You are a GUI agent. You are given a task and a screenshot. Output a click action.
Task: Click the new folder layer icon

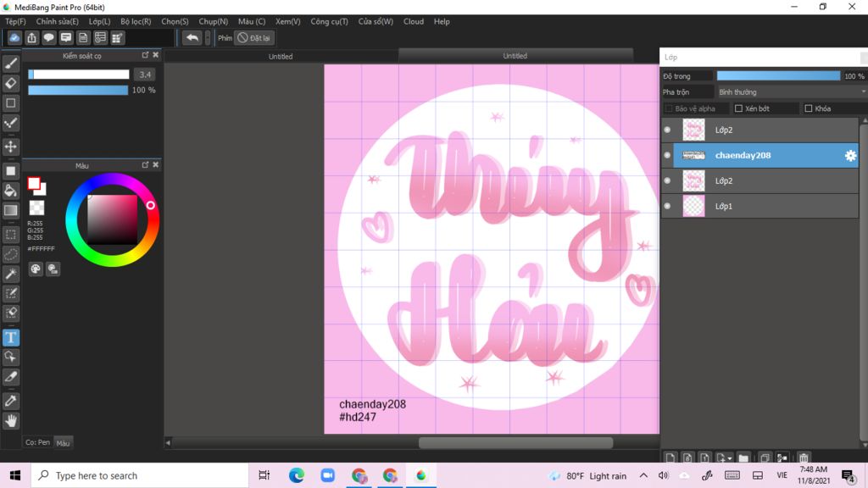[743, 458]
